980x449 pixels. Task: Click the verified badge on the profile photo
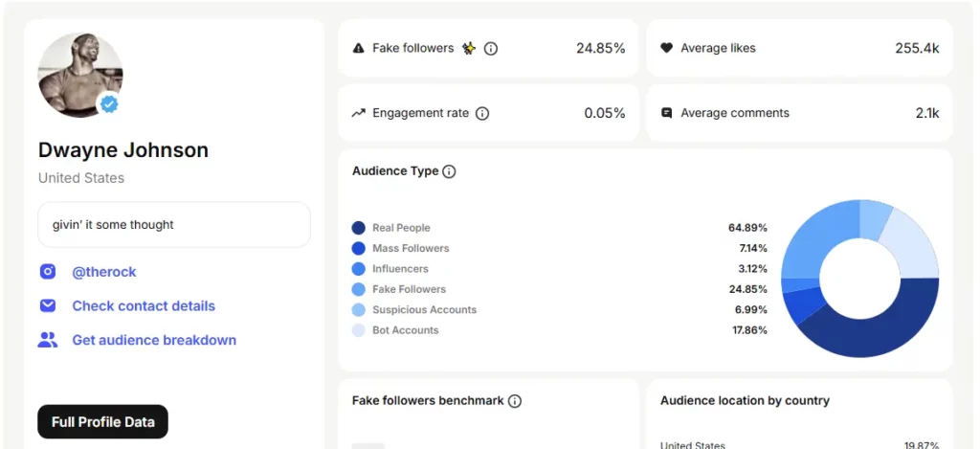pyautogui.click(x=109, y=104)
